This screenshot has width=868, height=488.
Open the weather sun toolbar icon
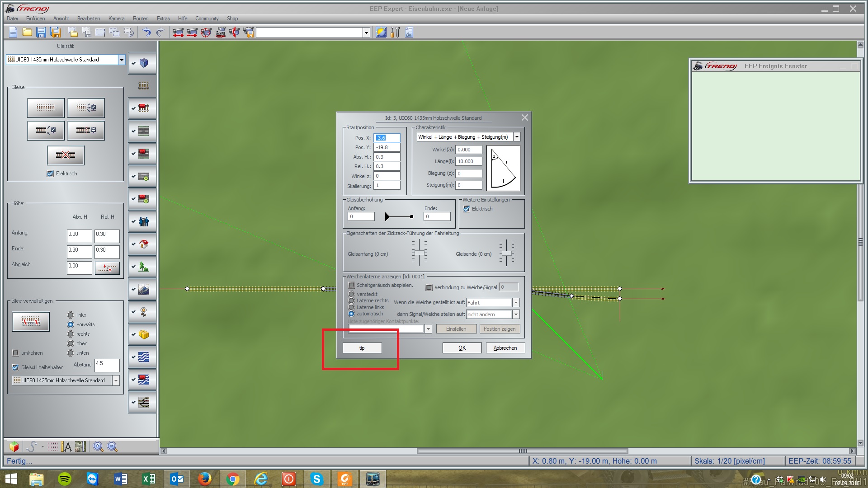[381, 32]
